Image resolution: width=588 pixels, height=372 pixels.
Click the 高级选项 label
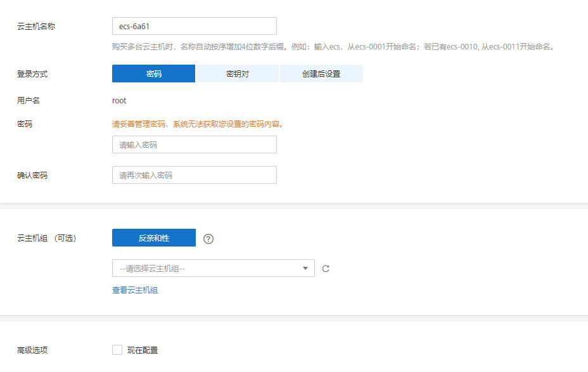pyautogui.click(x=32, y=350)
